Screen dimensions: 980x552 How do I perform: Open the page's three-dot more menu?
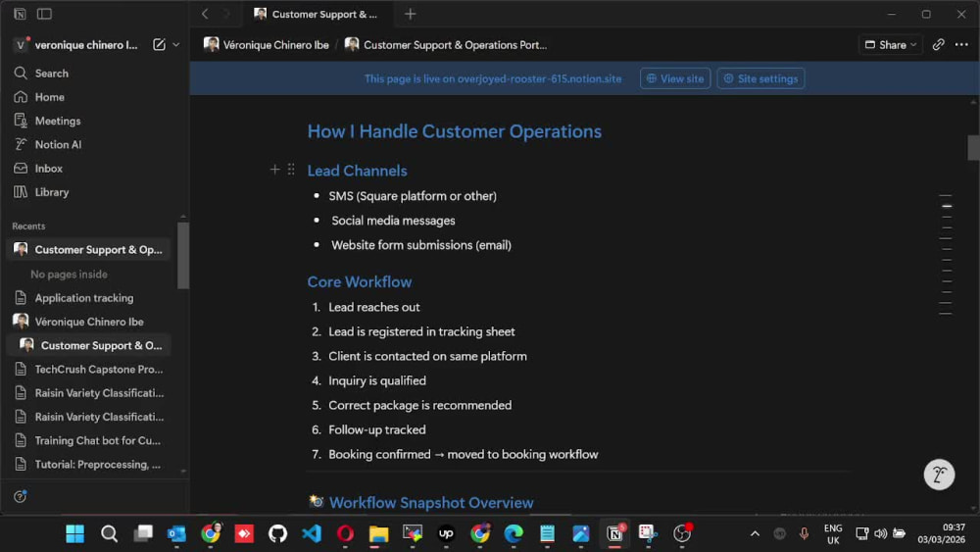[961, 44]
